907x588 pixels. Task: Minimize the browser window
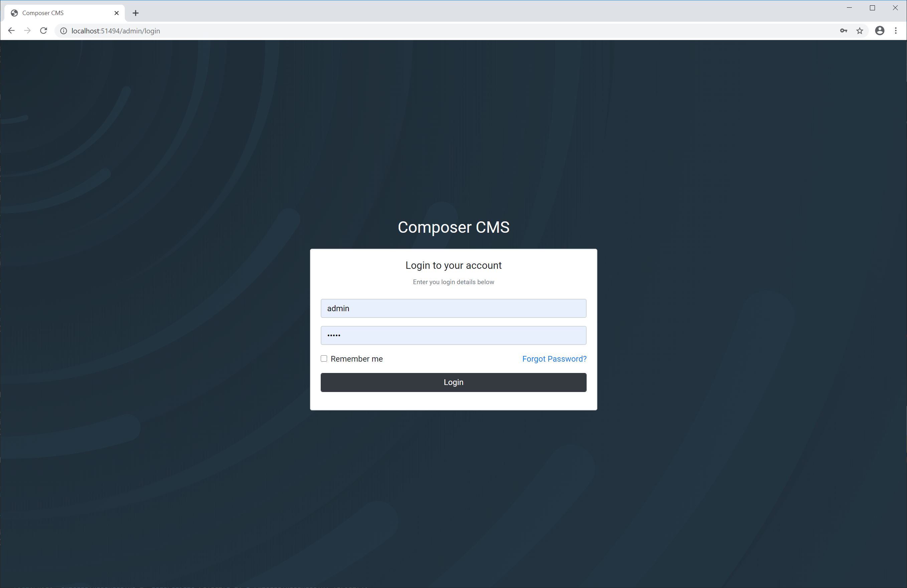click(849, 8)
